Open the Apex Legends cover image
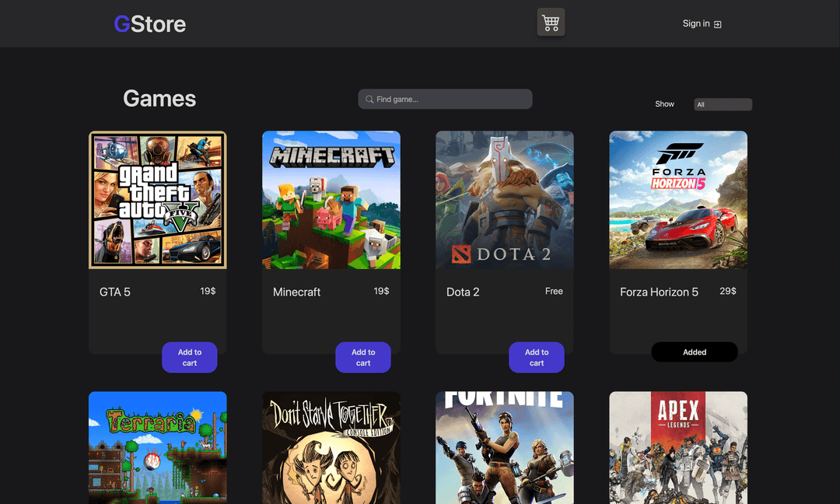Image resolution: width=840 pixels, height=504 pixels. [x=678, y=448]
